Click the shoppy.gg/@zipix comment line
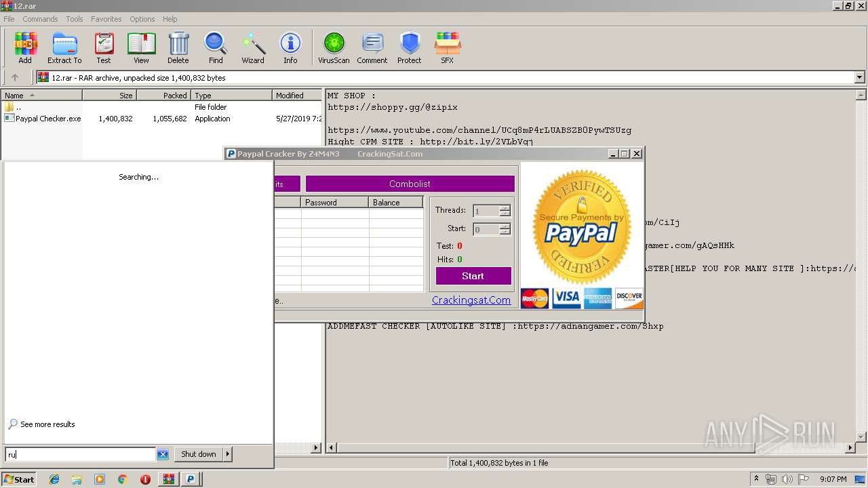The image size is (868, 488). pyautogui.click(x=393, y=107)
